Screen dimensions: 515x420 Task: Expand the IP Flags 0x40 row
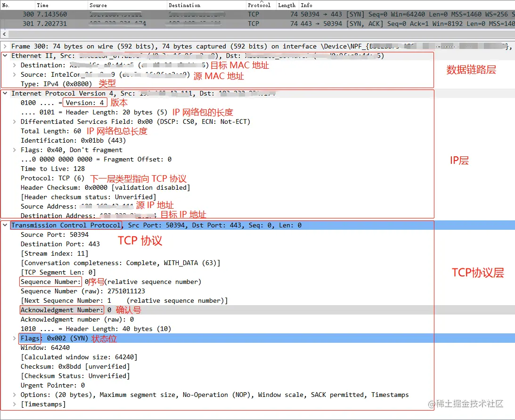pyautogui.click(x=14, y=150)
